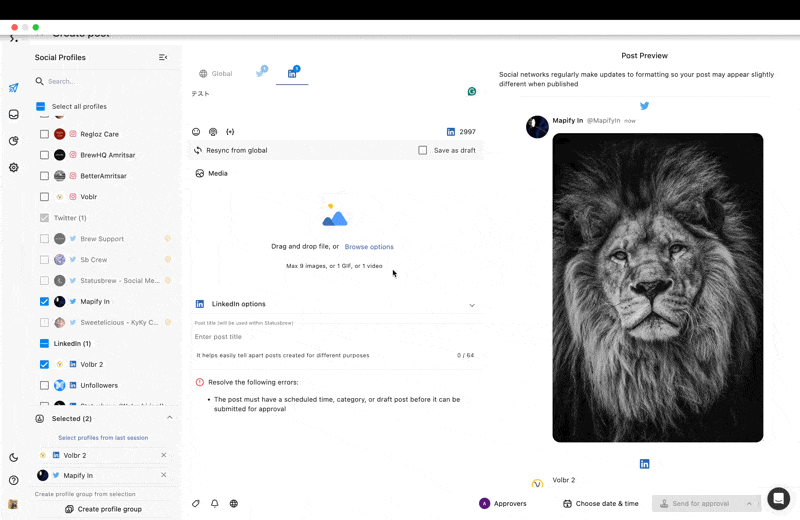Click the AI assistant icon next to emoji
This screenshot has height=520, width=800.
213,132
